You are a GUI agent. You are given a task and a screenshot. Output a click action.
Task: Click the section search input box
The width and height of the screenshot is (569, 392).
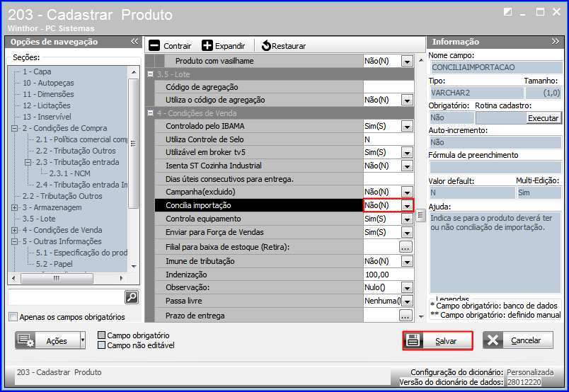66,297
